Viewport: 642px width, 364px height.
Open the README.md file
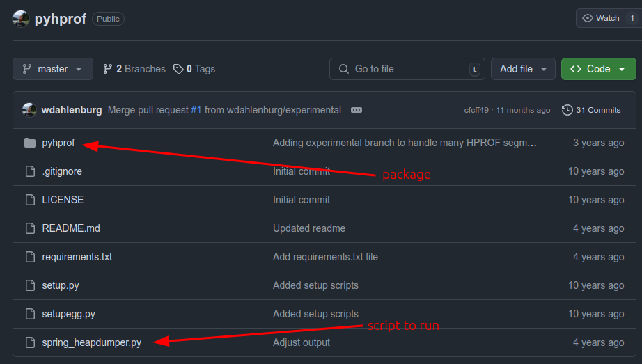coord(71,228)
